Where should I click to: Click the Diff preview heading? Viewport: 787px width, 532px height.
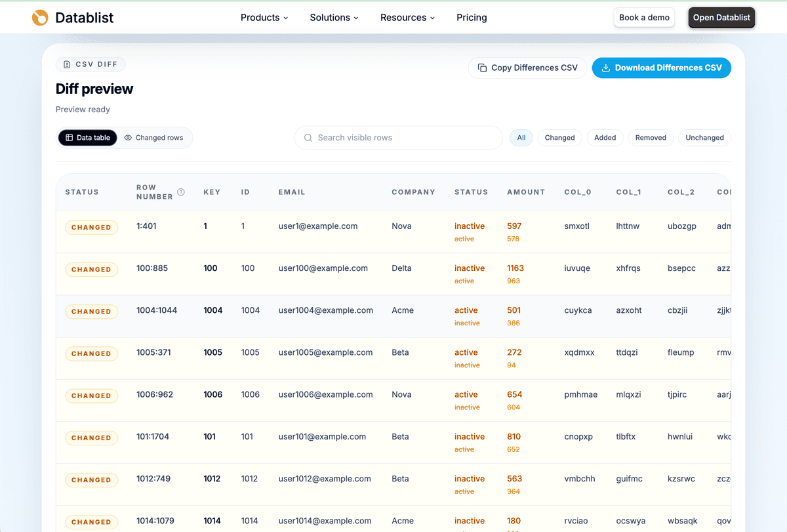[94, 89]
